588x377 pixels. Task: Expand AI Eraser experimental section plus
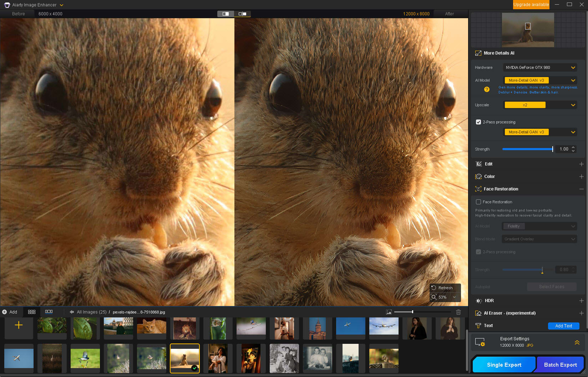click(x=581, y=313)
